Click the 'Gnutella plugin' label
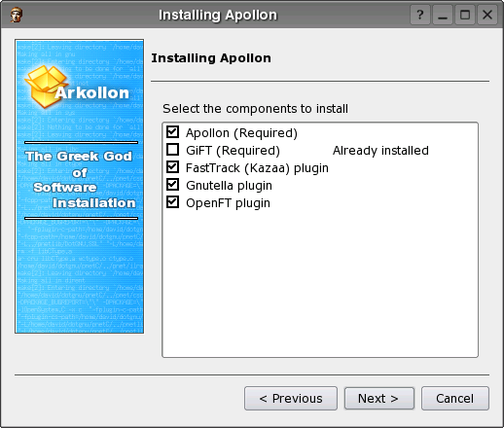The height and width of the screenshot is (428, 504). pos(229,186)
